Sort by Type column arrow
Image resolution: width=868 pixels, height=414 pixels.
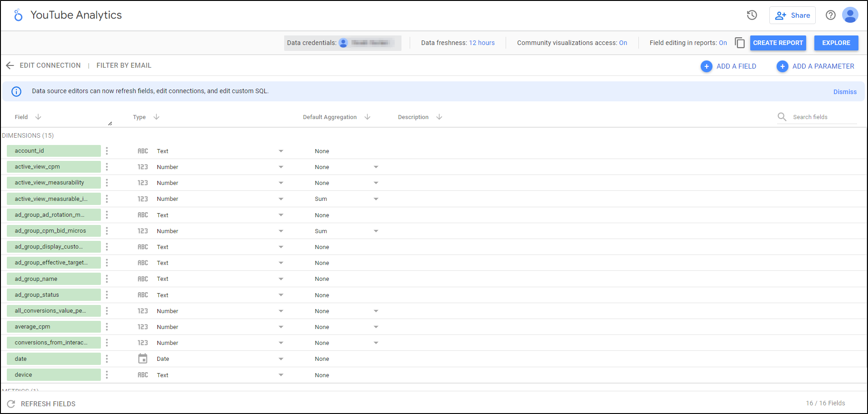(156, 117)
